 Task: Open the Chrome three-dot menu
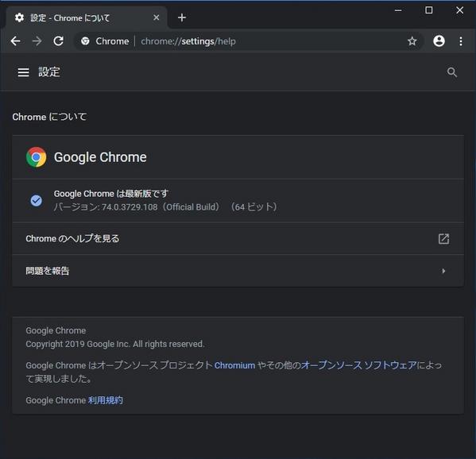(x=461, y=41)
